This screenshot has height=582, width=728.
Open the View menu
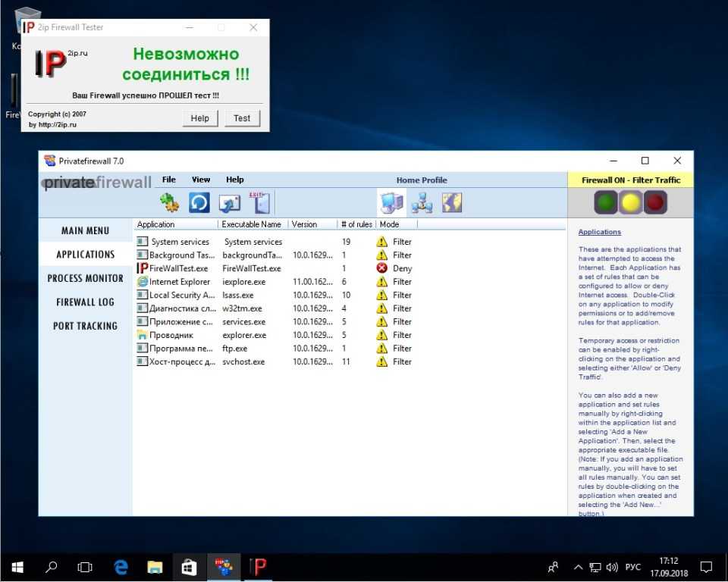[x=201, y=180]
